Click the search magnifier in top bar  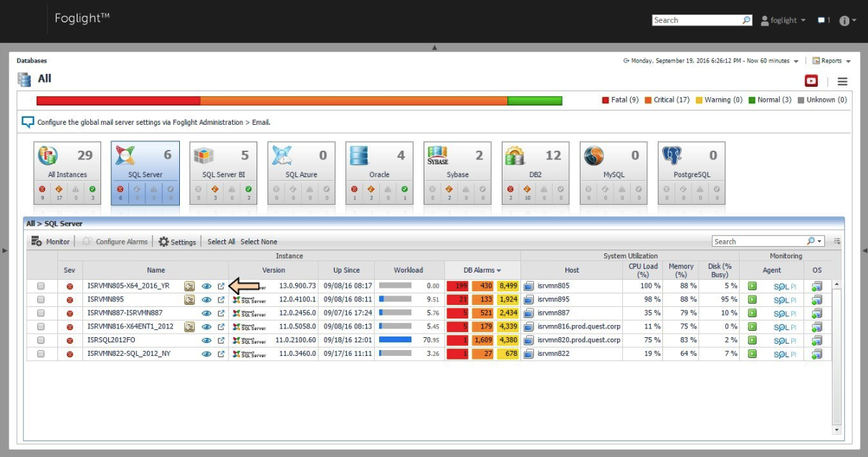coord(746,20)
